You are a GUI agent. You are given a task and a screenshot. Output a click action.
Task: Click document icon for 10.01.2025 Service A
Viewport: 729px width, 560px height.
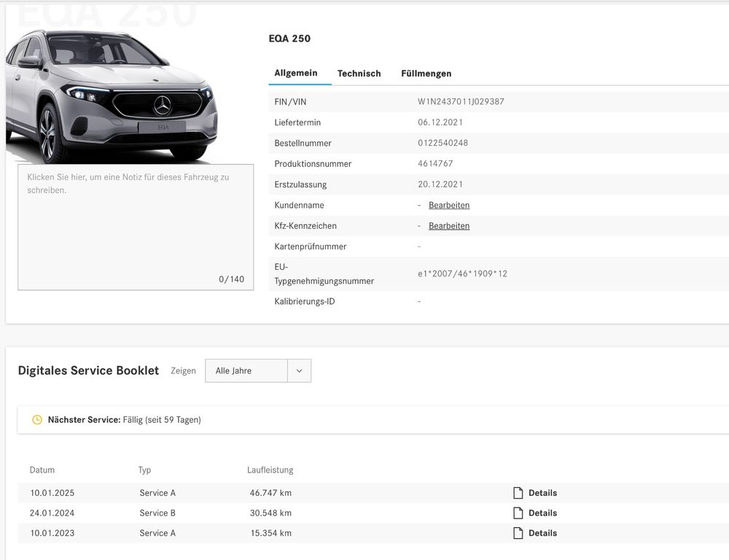(518, 493)
